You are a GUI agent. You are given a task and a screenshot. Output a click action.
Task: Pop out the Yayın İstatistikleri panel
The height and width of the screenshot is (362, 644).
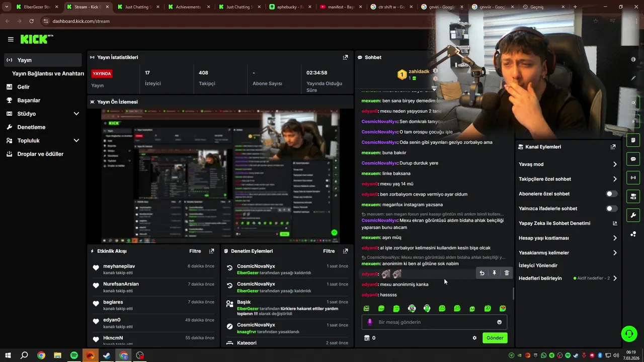tap(345, 57)
